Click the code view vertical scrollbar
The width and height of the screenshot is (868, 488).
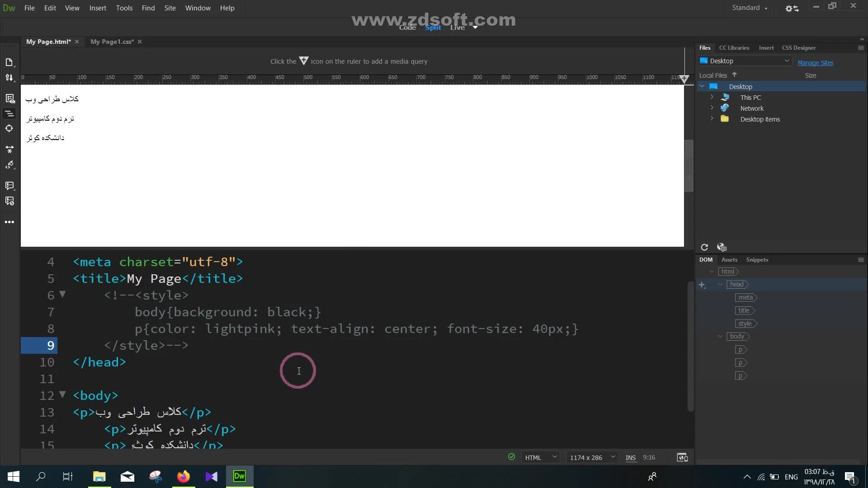pyautogui.click(x=690, y=346)
